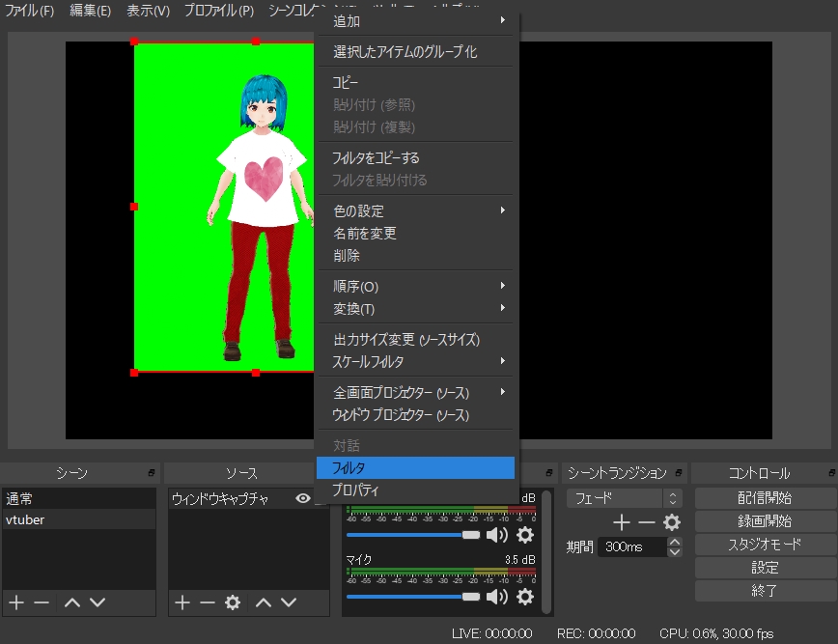
Task: Increase transition duration with up arrow
Action: click(675, 542)
